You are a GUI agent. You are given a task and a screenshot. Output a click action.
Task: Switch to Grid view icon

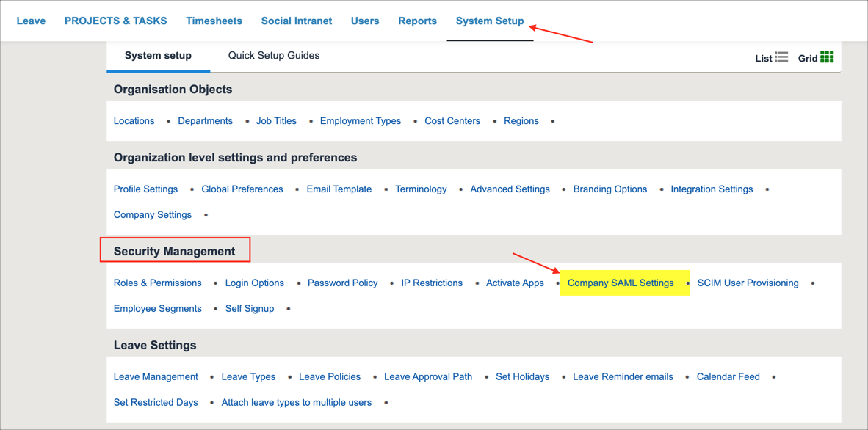click(827, 57)
